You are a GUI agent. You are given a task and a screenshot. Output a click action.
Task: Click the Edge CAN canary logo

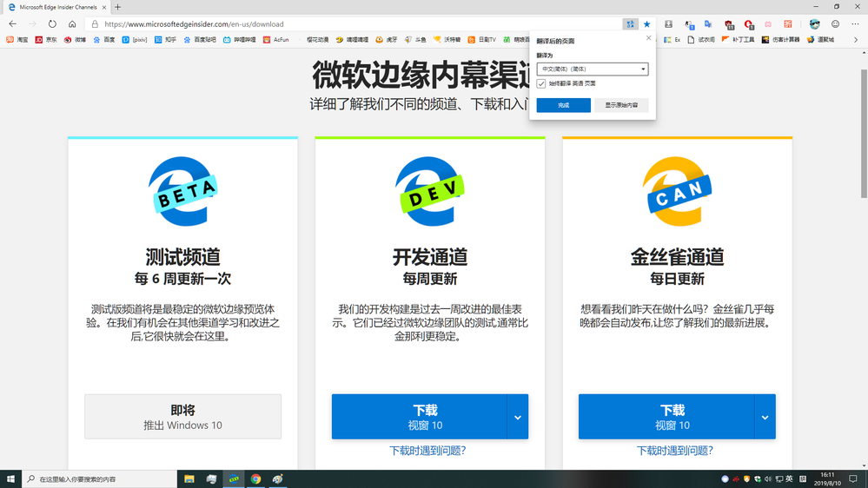tap(677, 191)
